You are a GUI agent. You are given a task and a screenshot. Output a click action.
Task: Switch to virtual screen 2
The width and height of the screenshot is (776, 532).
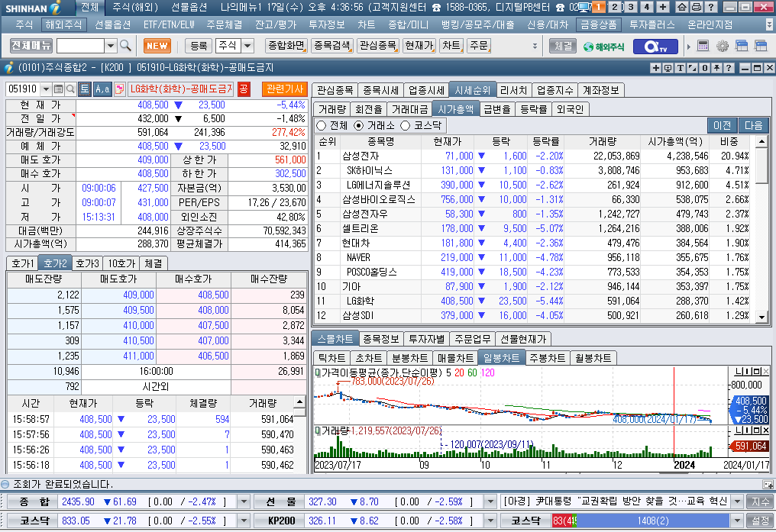[615, 7]
